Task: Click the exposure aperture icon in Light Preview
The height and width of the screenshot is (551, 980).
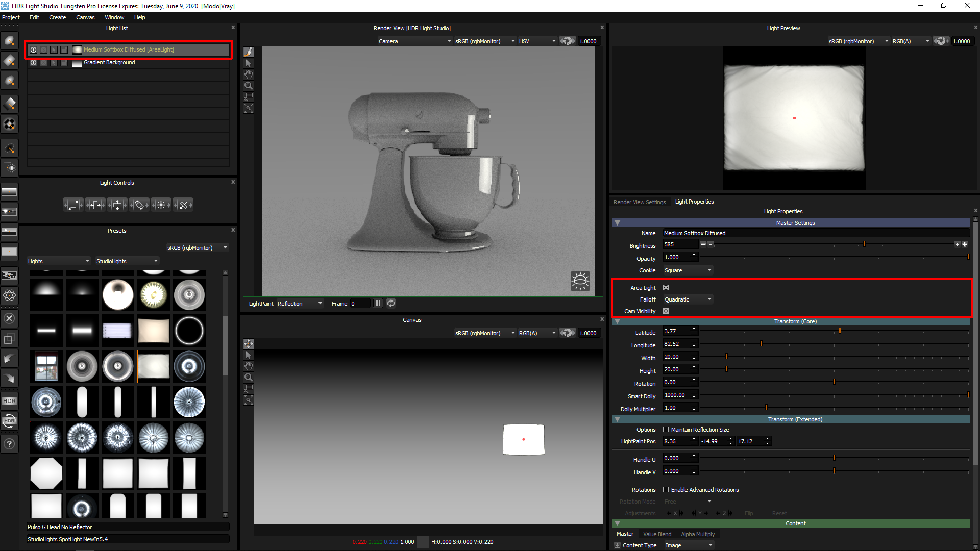Action: [941, 41]
